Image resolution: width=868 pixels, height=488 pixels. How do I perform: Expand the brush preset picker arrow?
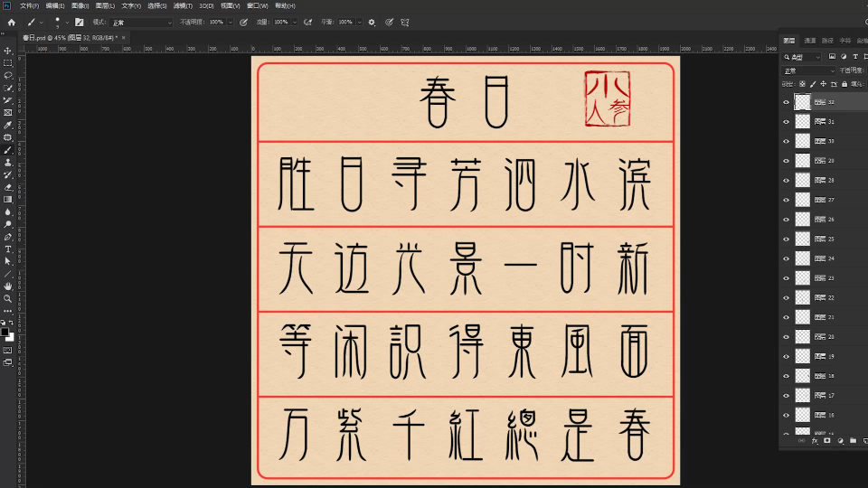pyautogui.click(x=67, y=22)
